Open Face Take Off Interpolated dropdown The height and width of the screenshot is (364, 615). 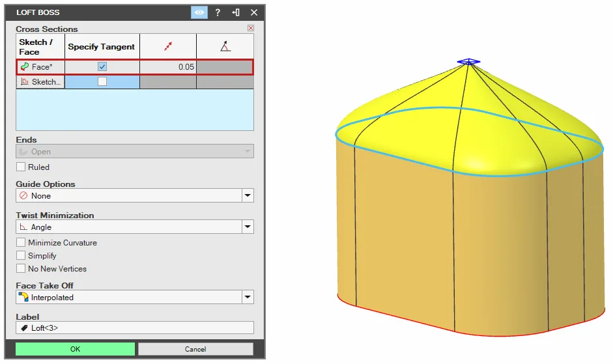[x=248, y=298]
